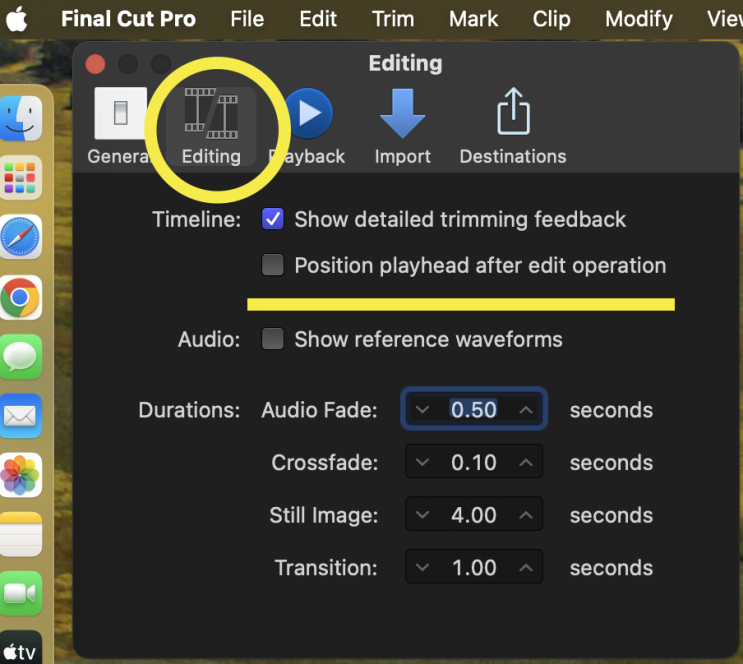Click the Audio Fade duration value field
The width and height of the screenshot is (743, 664).
pyautogui.click(x=474, y=410)
